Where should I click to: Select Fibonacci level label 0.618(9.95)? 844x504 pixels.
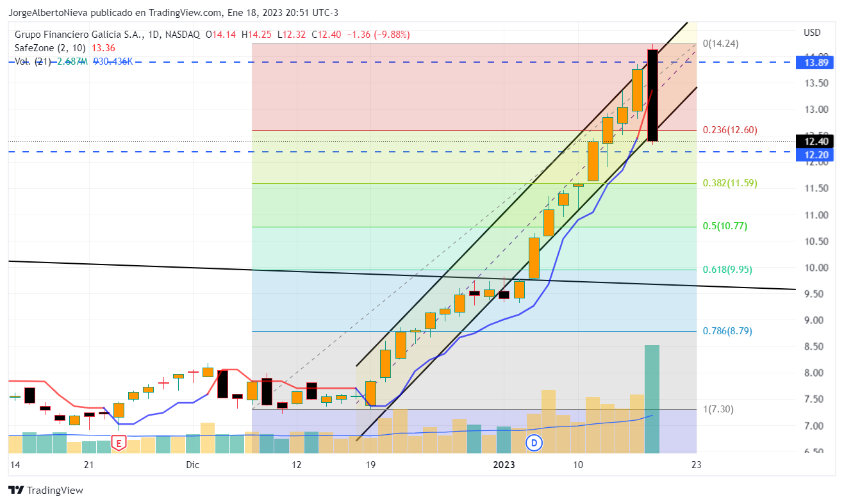[727, 270]
